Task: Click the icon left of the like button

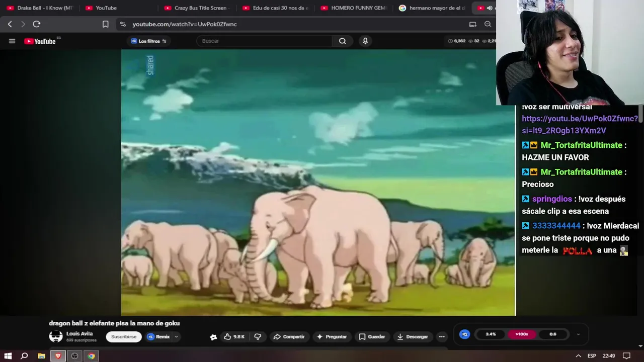Action: [213, 337]
